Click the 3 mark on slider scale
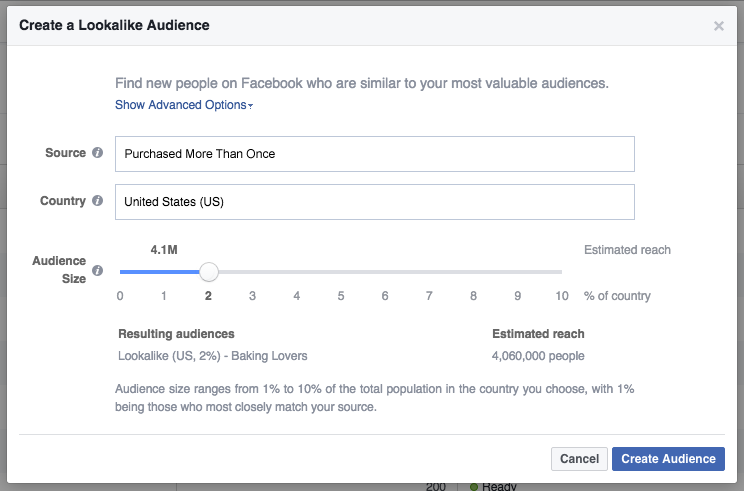Viewport: 744px width, 491px height. tap(252, 296)
